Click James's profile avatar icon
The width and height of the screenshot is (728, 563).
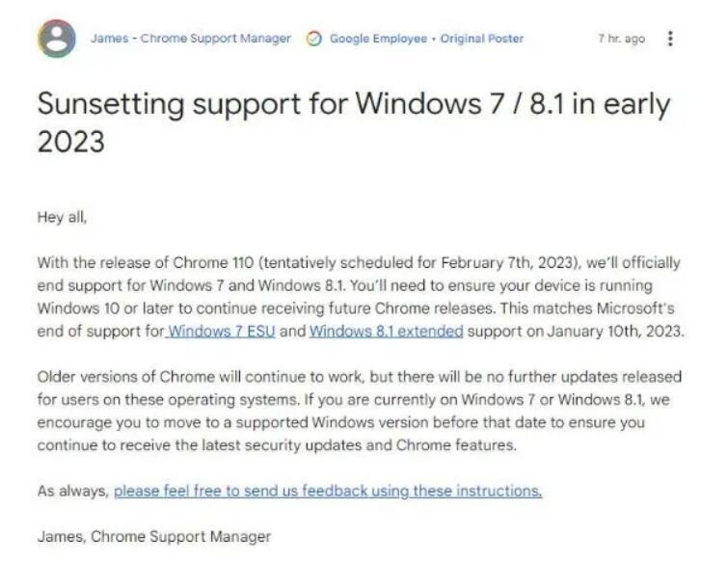[x=57, y=40]
